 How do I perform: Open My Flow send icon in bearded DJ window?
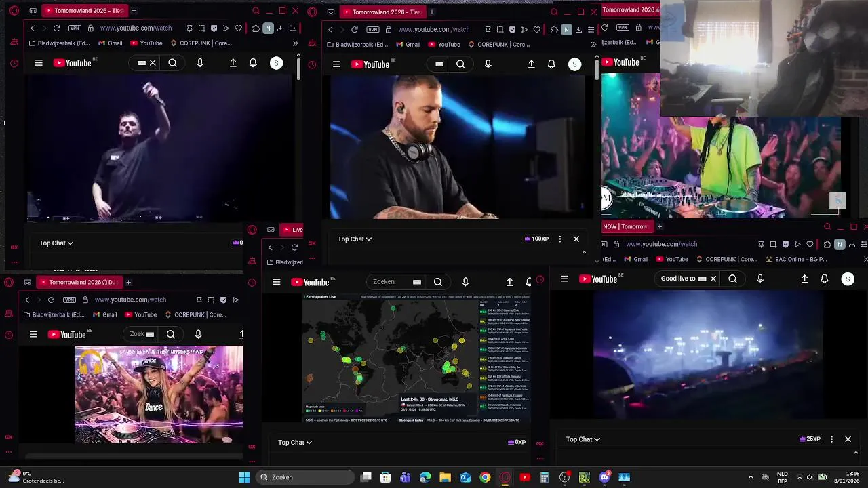(x=524, y=30)
